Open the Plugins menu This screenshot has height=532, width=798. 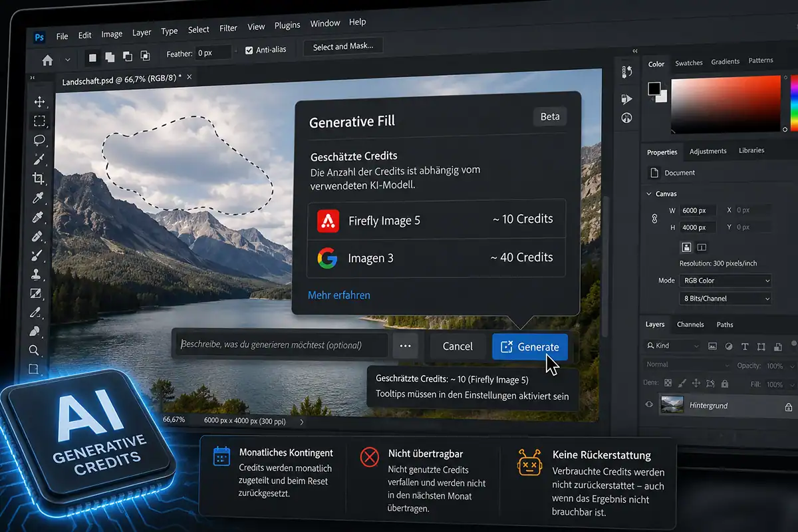point(287,25)
